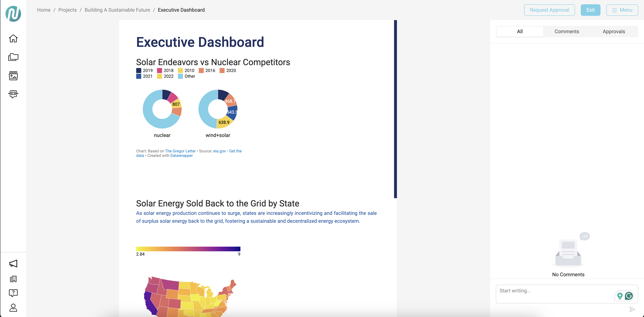Select the Projects folder icon
Screen dimensions: 644x317
tap(13, 57)
